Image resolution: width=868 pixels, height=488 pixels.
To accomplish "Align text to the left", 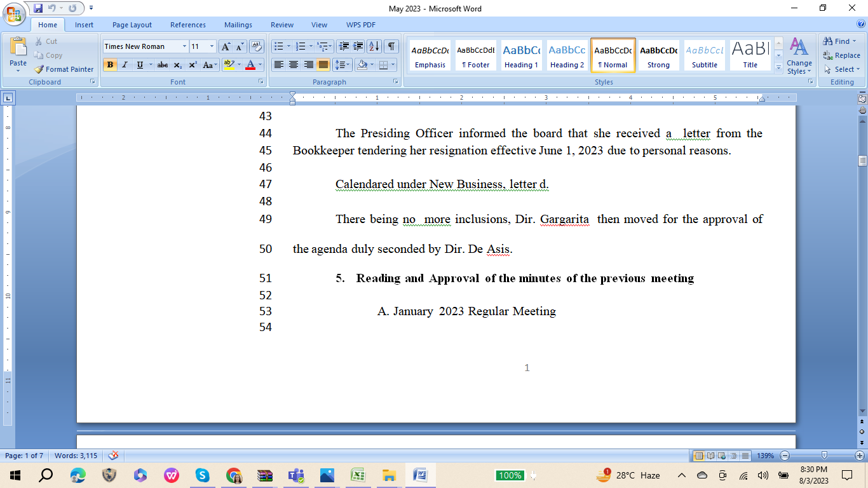I will (x=278, y=65).
